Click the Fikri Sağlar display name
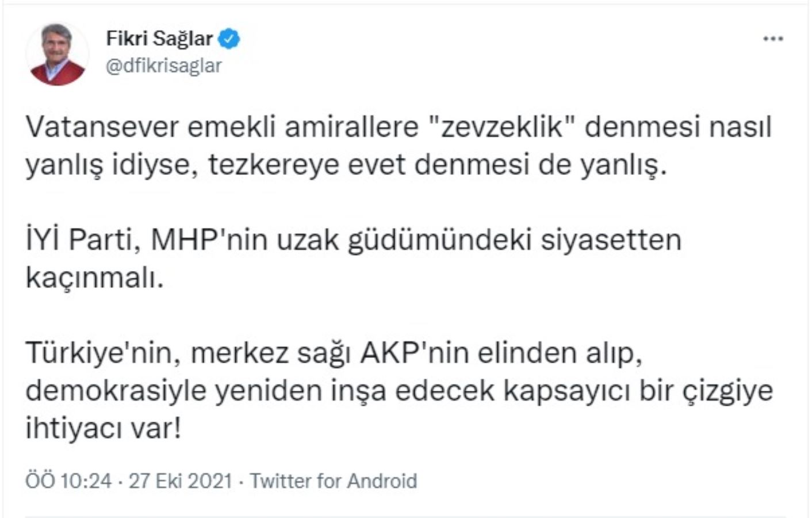This screenshot has width=812, height=518. pos(159,39)
